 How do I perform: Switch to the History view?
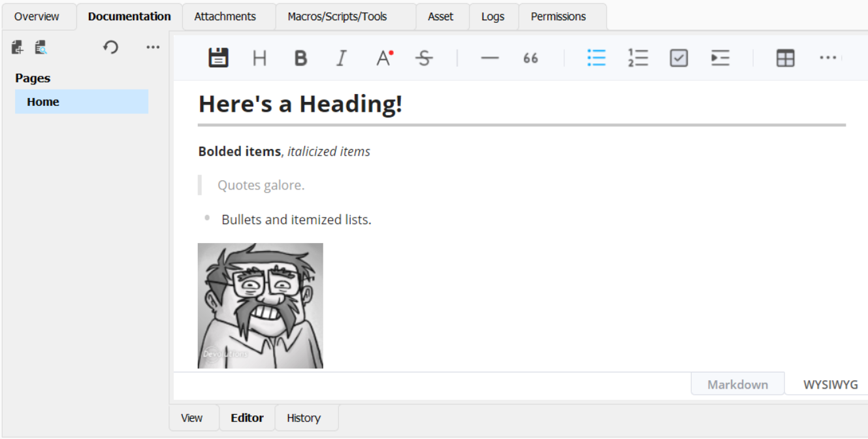[306, 417]
